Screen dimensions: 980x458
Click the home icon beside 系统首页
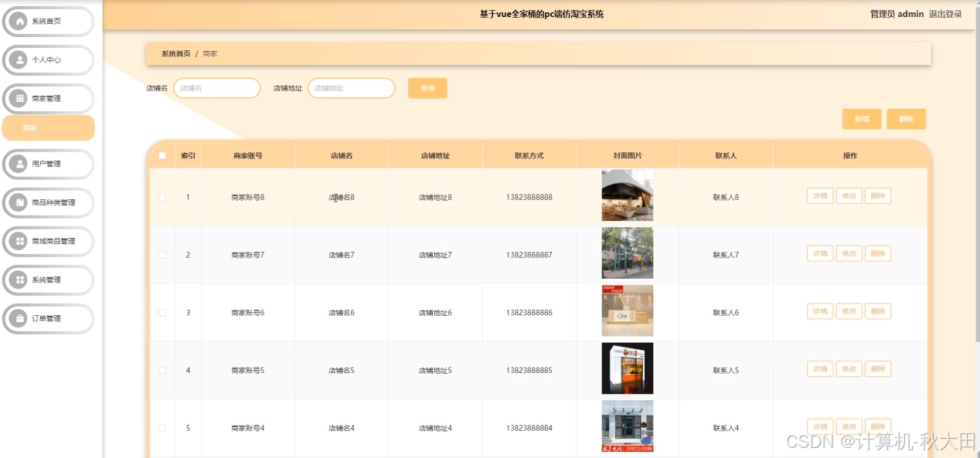[18, 21]
